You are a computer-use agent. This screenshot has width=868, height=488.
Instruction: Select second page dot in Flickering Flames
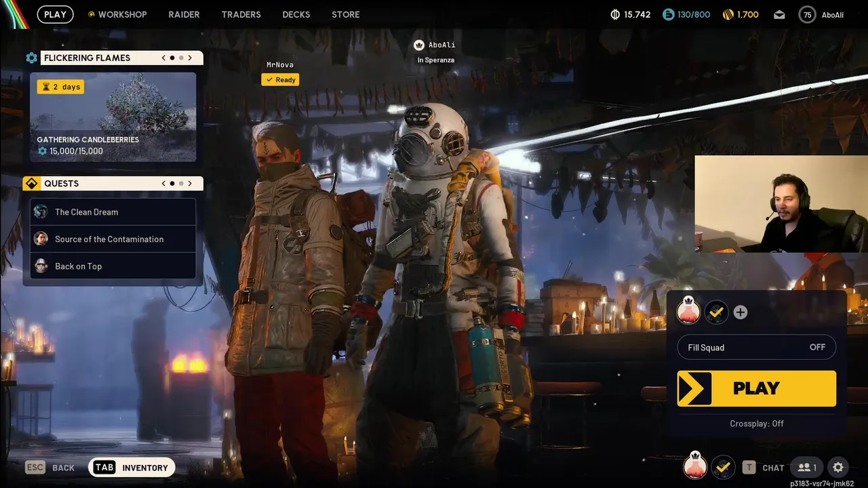[181, 58]
